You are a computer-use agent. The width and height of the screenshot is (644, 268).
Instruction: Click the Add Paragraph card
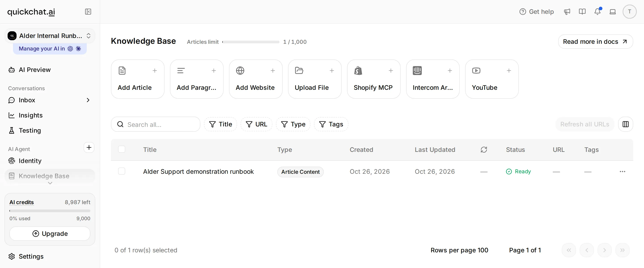coord(197,79)
